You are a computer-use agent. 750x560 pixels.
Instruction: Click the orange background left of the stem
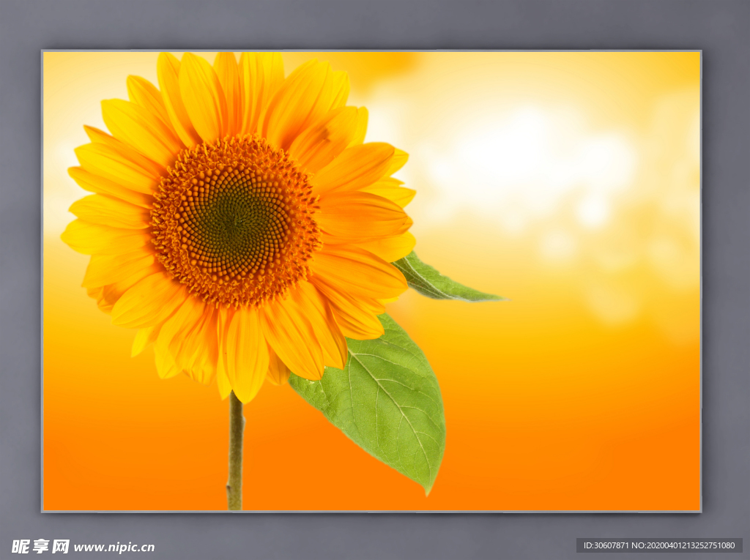[x=132, y=447]
